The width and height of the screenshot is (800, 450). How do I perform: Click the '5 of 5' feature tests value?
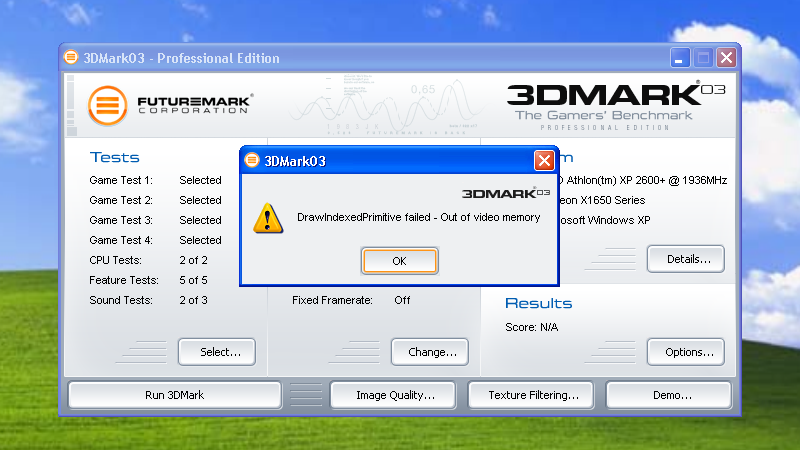tap(193, 280)
